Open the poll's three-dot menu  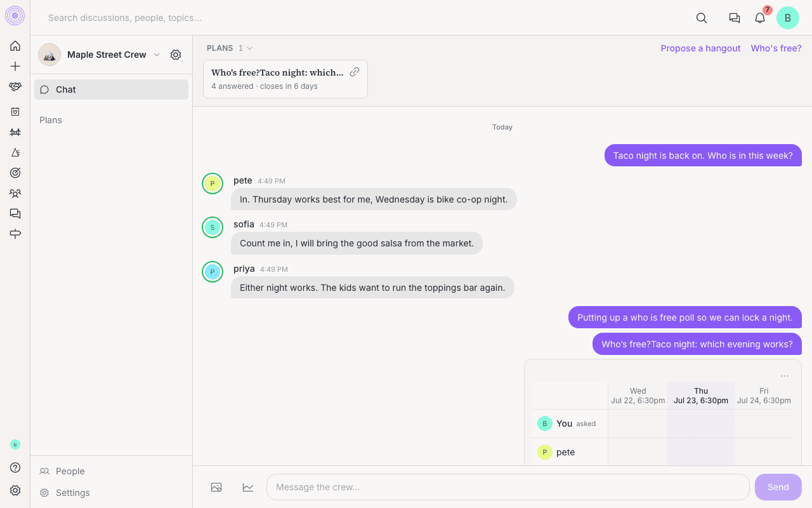click(785, 376)
